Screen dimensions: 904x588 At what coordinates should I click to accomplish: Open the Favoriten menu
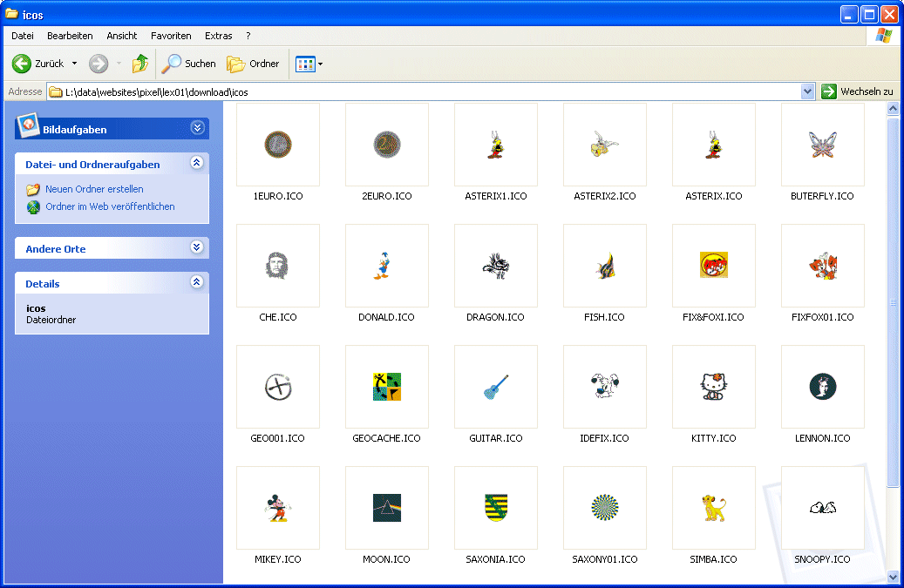click(171, 36)
